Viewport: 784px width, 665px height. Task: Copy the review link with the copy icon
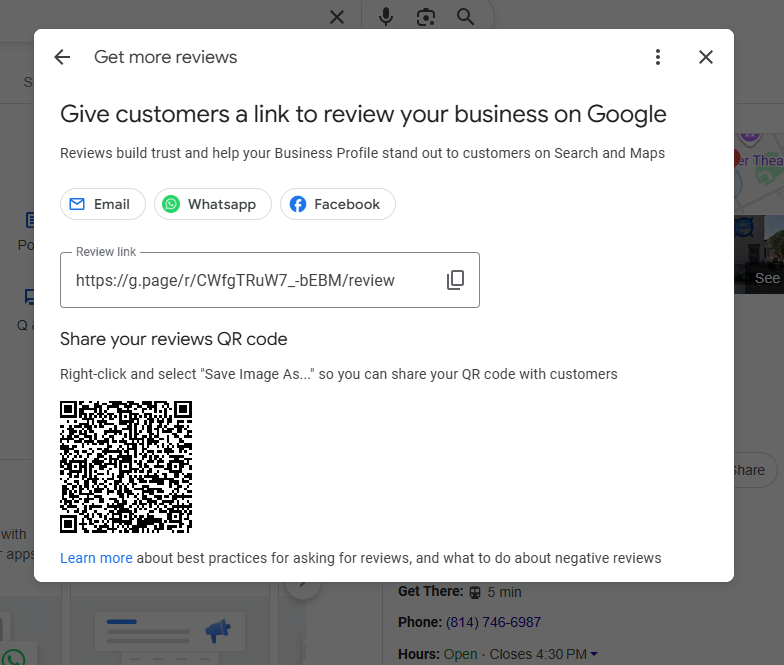455,280
